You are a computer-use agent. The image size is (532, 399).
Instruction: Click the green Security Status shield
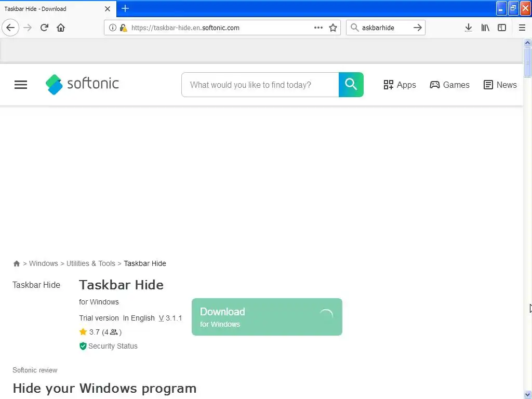tap(83, 346)
